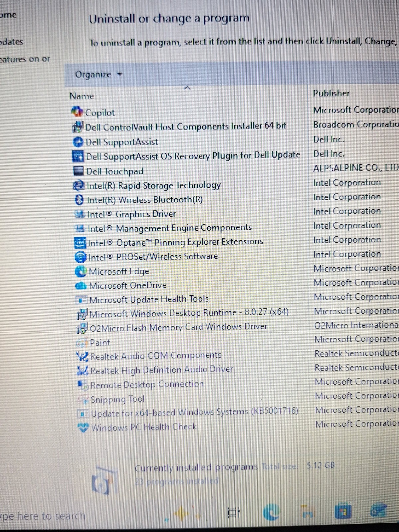Open the Organize dropdown menu
This screenshot has height=532, width=399.
coord(99,74)
